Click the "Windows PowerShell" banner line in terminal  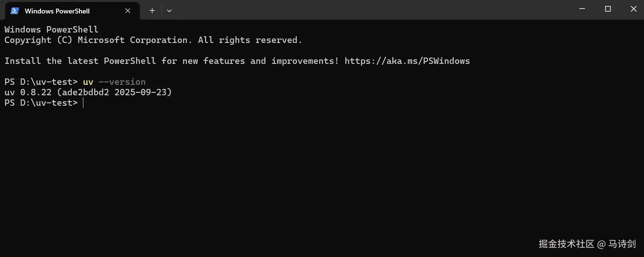(x=52, y=30)
